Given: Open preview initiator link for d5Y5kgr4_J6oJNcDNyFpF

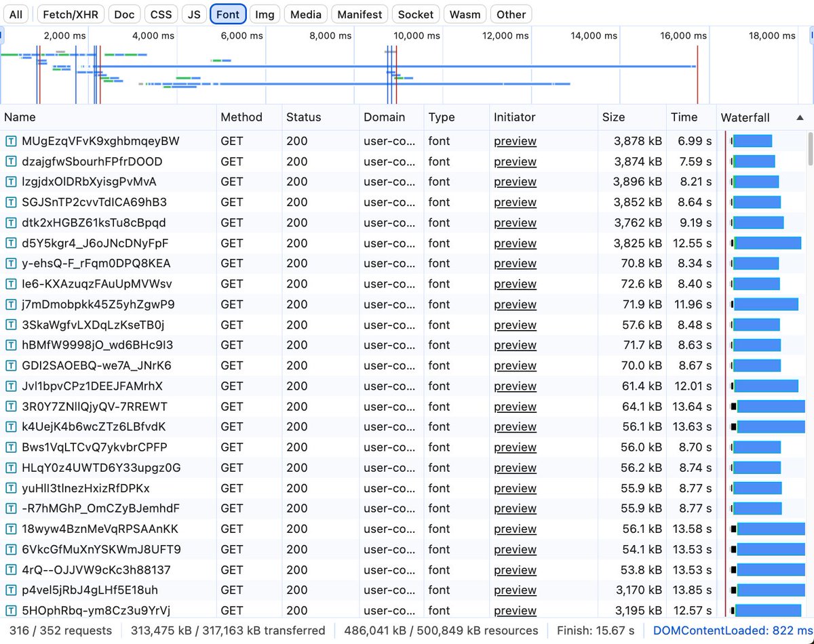Looking at the screenshot, I should [x=515, y=243].
